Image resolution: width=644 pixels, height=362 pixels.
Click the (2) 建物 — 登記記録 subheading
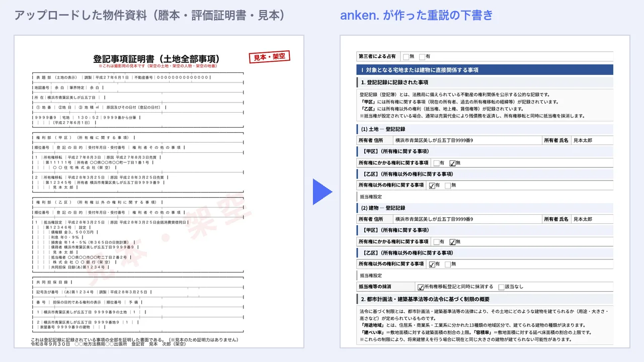(485, 208)
